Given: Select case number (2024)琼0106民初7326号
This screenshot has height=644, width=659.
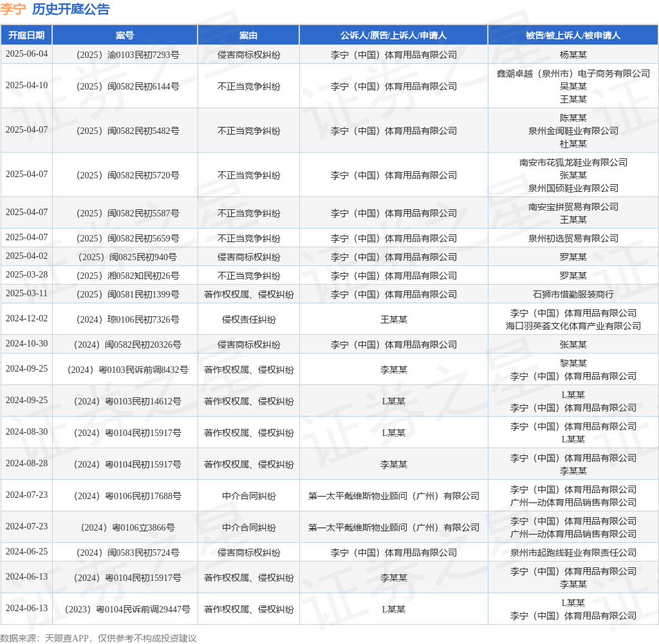Looking at the screenshot, I should tap(128, 319).
